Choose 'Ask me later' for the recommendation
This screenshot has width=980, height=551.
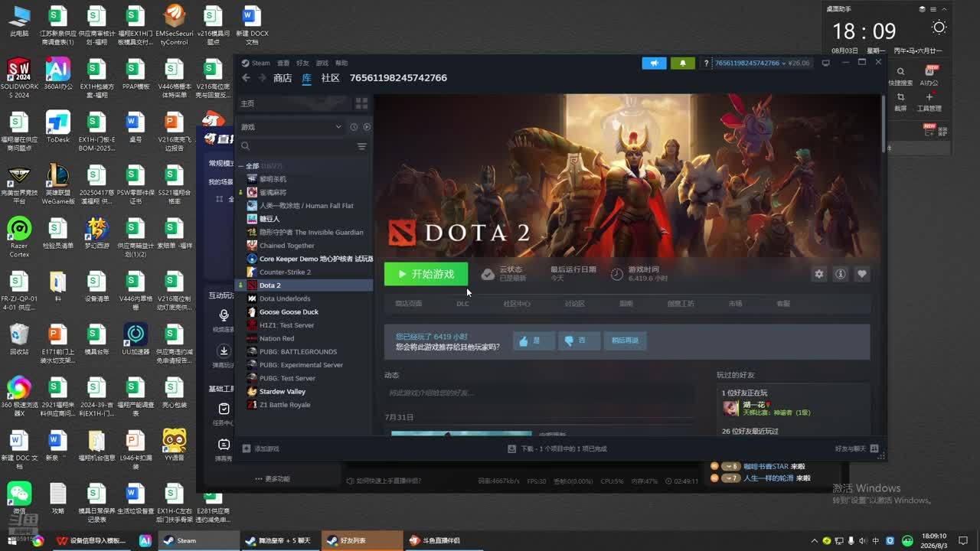pos(625,341)
